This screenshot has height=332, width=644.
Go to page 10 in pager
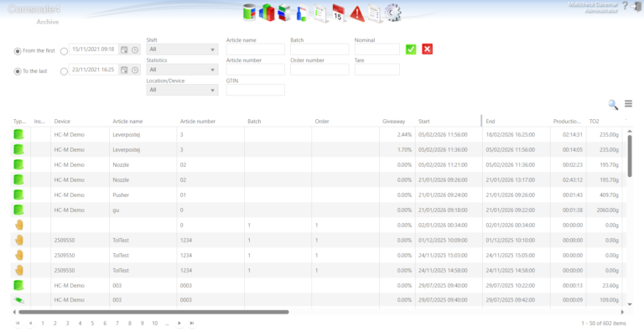[155, 324]
